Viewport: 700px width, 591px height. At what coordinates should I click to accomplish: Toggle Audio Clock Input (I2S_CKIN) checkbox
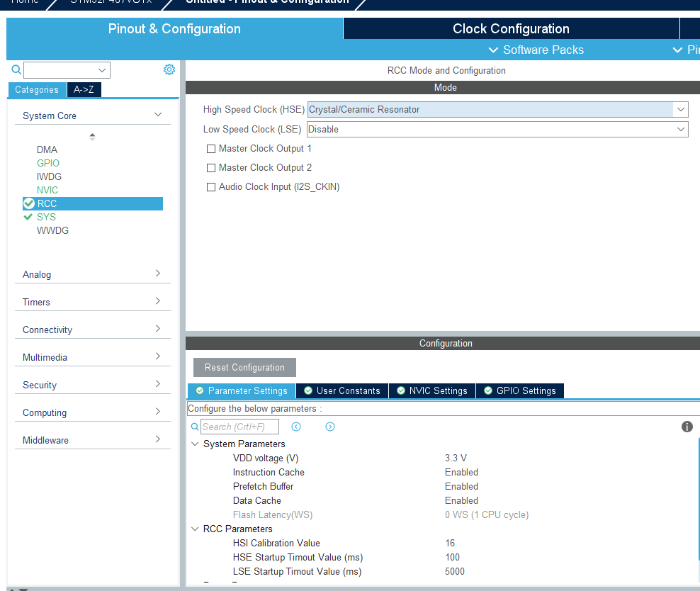pos(211,187)
